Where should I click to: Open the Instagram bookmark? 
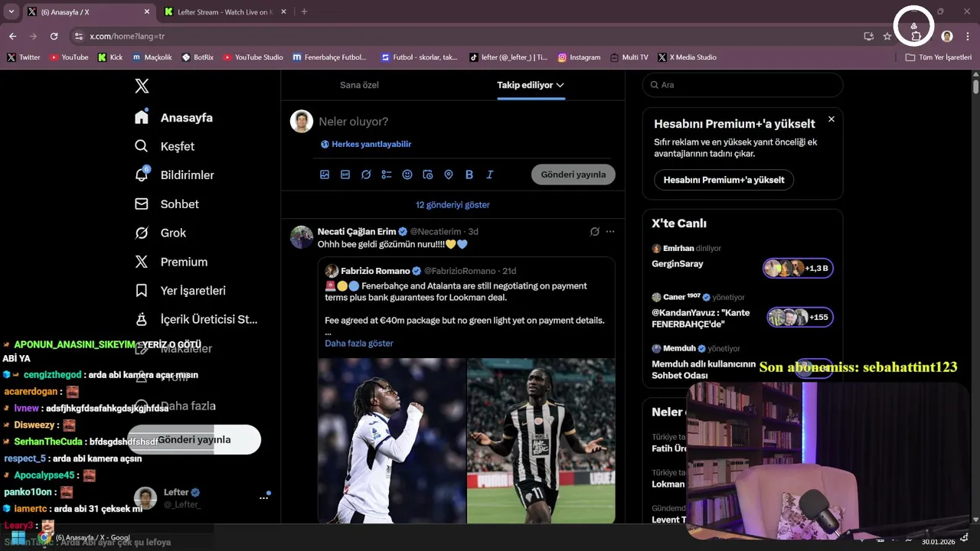click(580, 57)
